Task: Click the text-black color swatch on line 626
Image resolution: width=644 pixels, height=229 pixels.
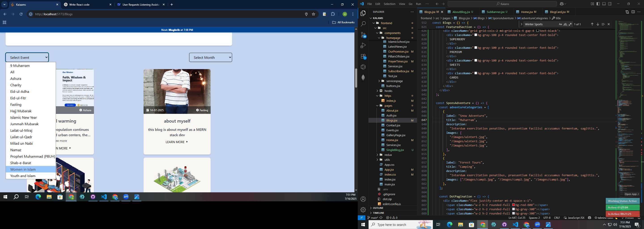Action: 538,31
